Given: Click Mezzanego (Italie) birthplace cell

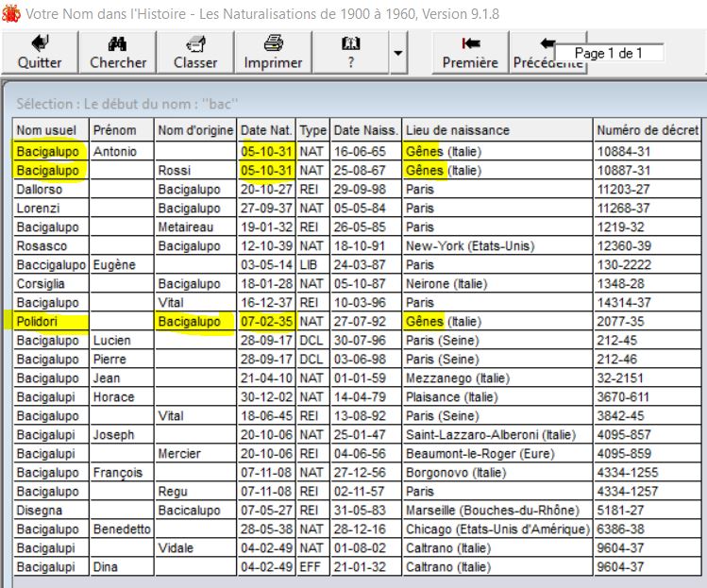Looking at the screenshot, I should pos(497,378).
